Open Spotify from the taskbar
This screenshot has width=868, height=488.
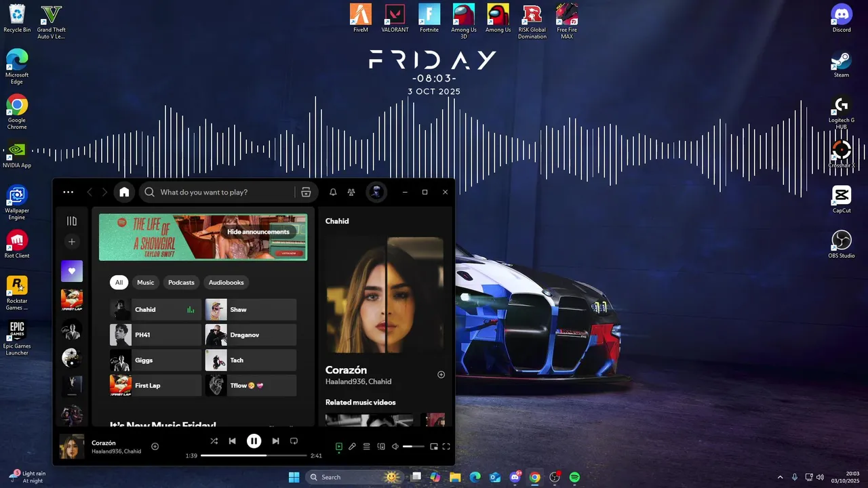point(574,477)
